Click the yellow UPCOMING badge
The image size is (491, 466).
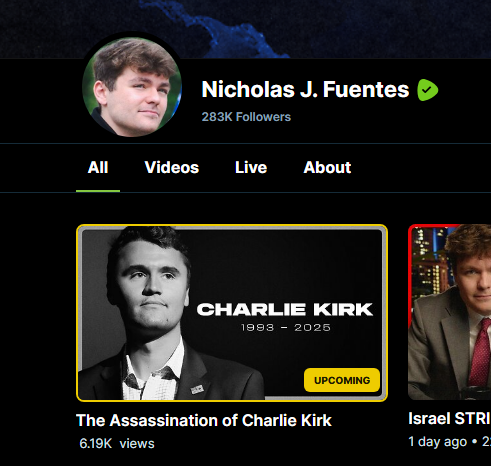click(x=342, y=380)
